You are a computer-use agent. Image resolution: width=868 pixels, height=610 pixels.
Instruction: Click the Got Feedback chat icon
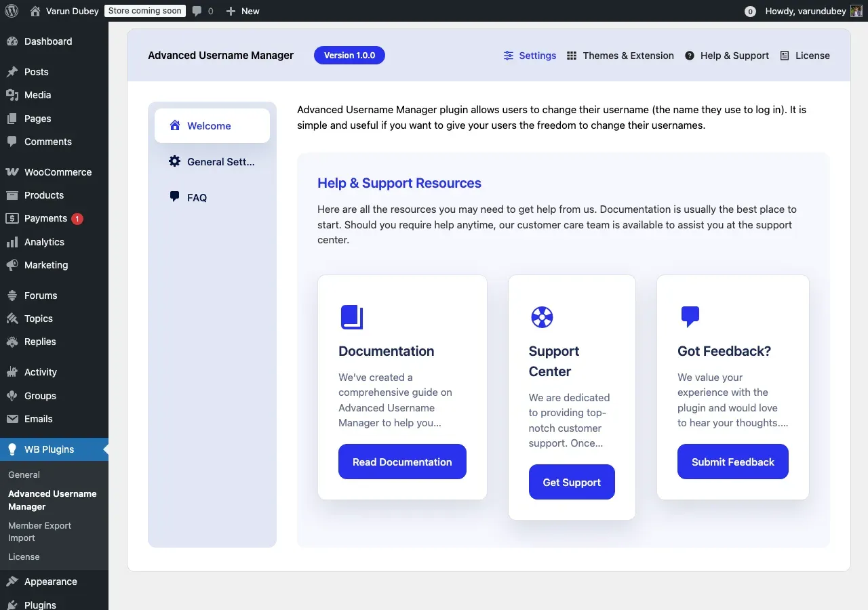point(690,317)
